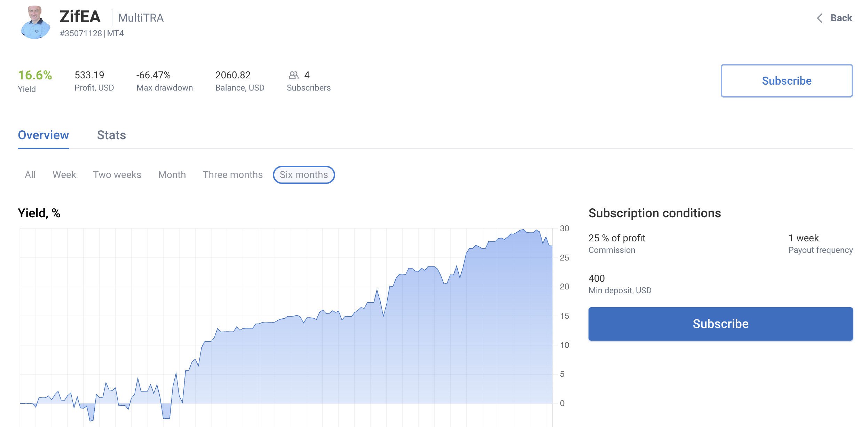Image resolution: width=868 pixels, height=427 pixels.
Task: Click the ZifEA trader profile avatar
Action: click(35, 22)
